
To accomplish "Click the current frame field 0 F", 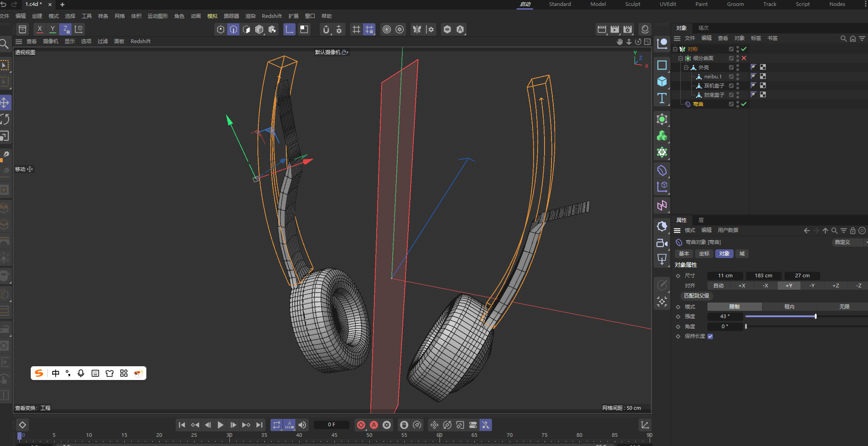I will 331,425.
